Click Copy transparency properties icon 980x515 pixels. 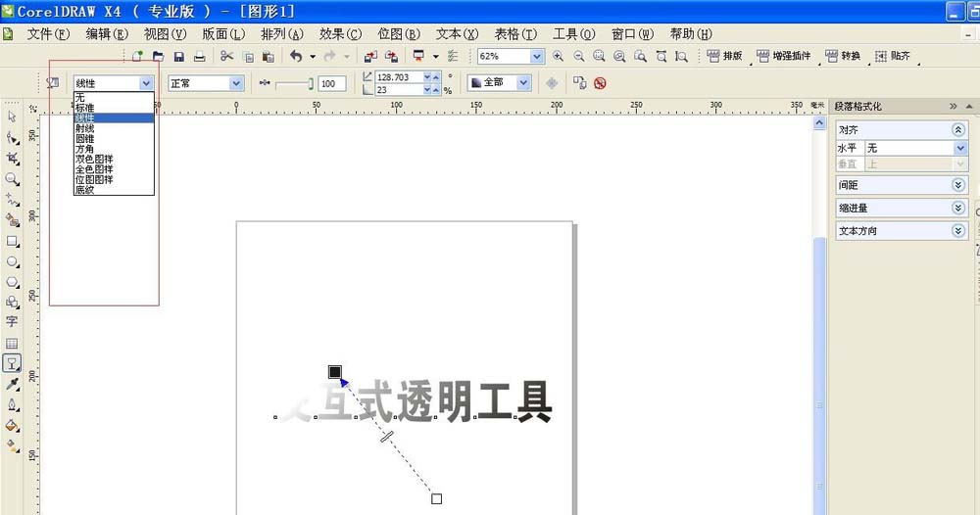(579, 83)
